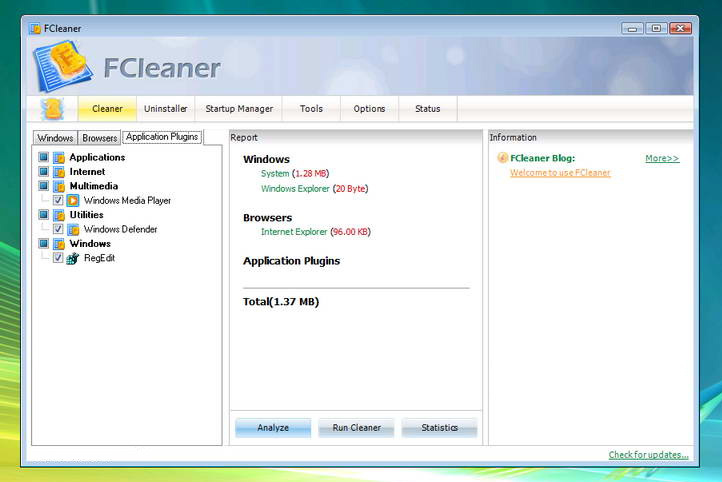The height and width of the screenshot is (482, 722).
Task: Click the FCleaner home icon in toolbar
Action: pyautogui.click(x=52, y=109)
